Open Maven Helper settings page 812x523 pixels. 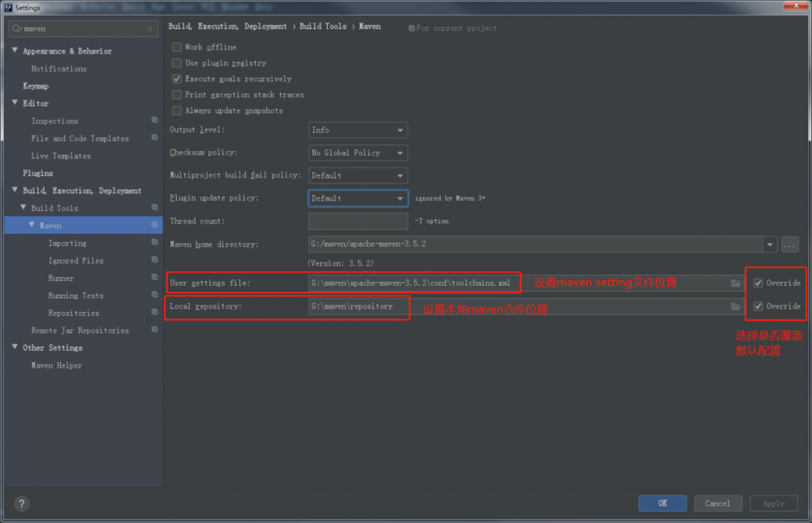tap(57, 365)
